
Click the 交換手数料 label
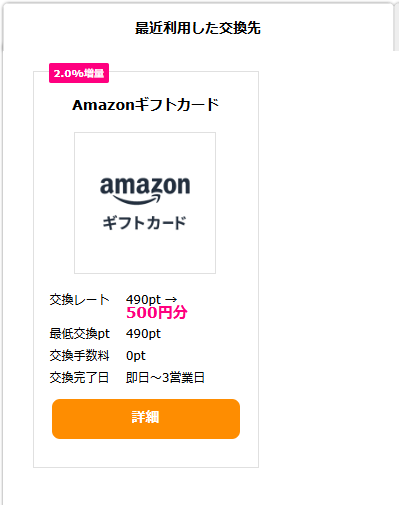click(79, 356)
